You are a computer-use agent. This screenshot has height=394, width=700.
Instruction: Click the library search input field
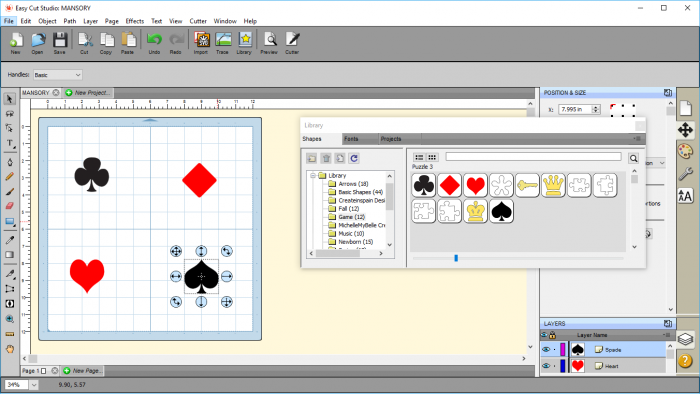tap(533, 157)
